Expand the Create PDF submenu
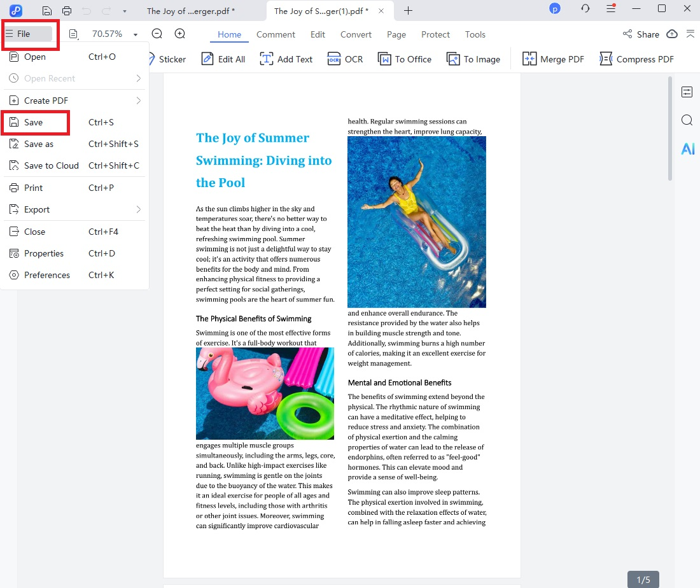The height and width of the screenshot is (588, 700). (74, 101)
